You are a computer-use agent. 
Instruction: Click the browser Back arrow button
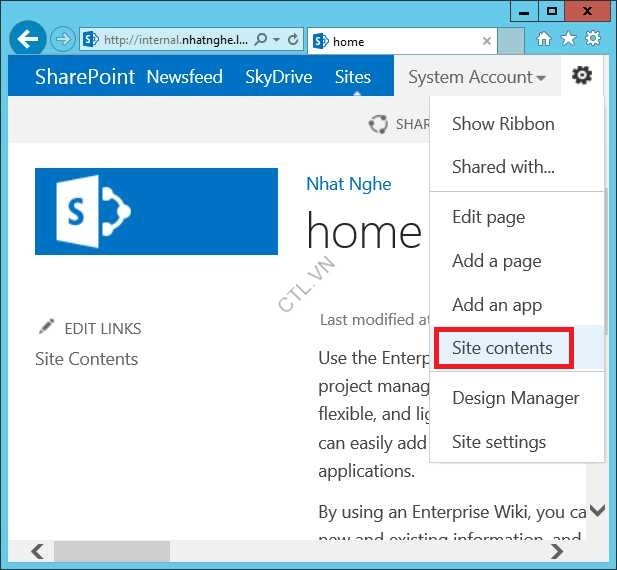28,39
